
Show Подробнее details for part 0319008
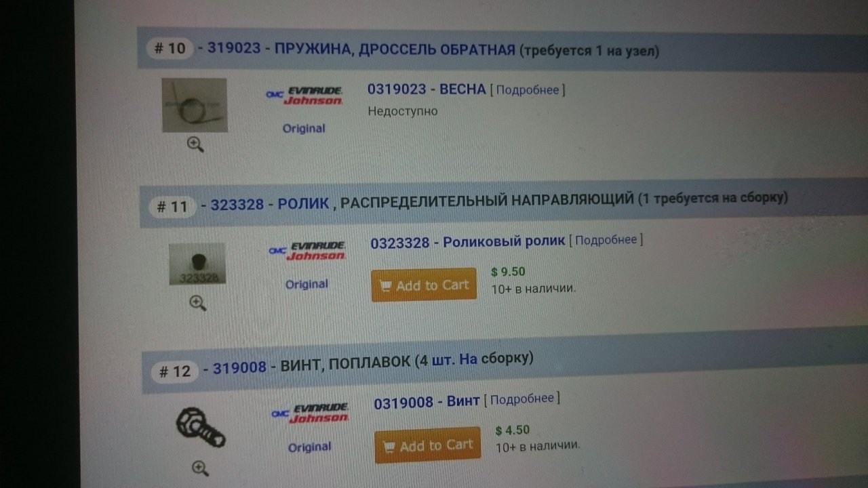[x=521, y=399]
